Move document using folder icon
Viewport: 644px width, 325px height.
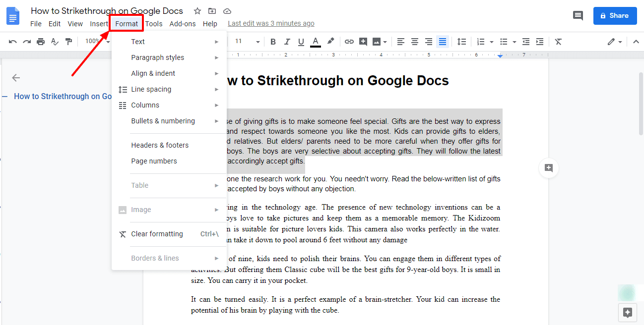click(x=212, y=11)
